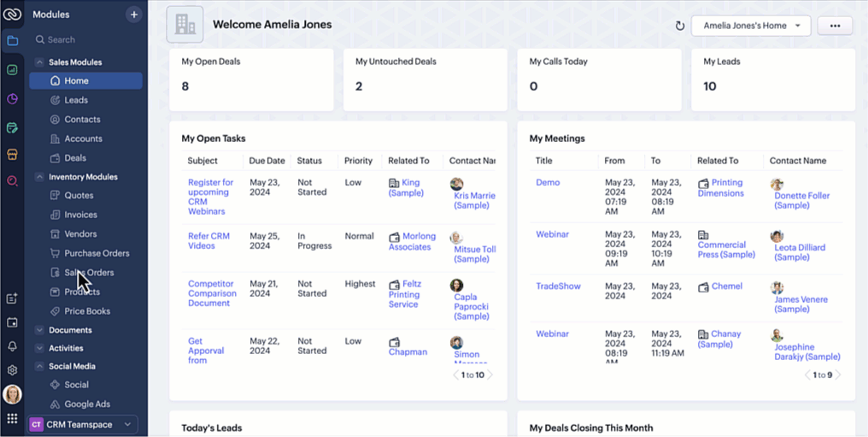Screen dimensions: 868x437
Task: Open the green Reports icon in left rail
Action: click(12, 70)
